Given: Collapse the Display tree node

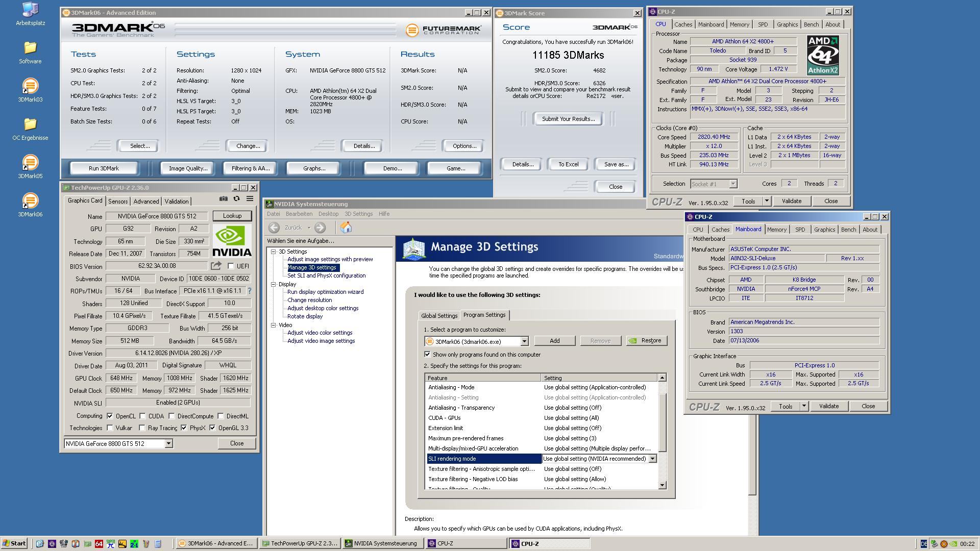Looking at the screenshot, I should (274, 284).
